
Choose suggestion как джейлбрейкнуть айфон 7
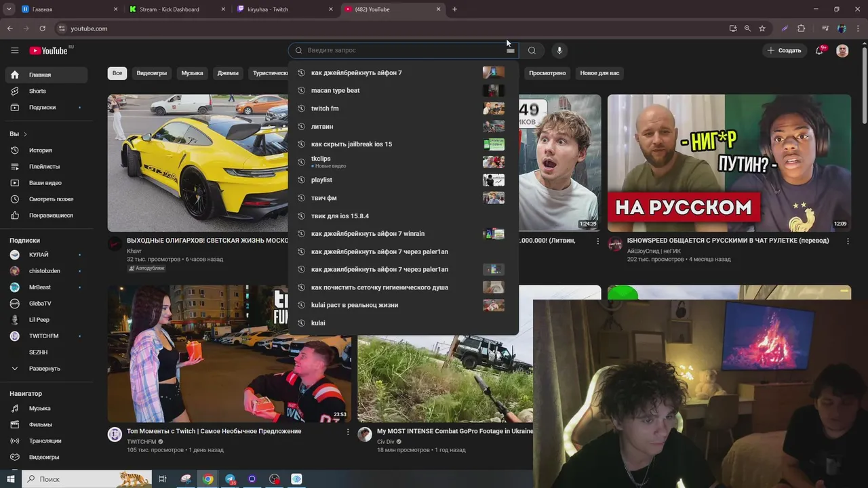403,73
